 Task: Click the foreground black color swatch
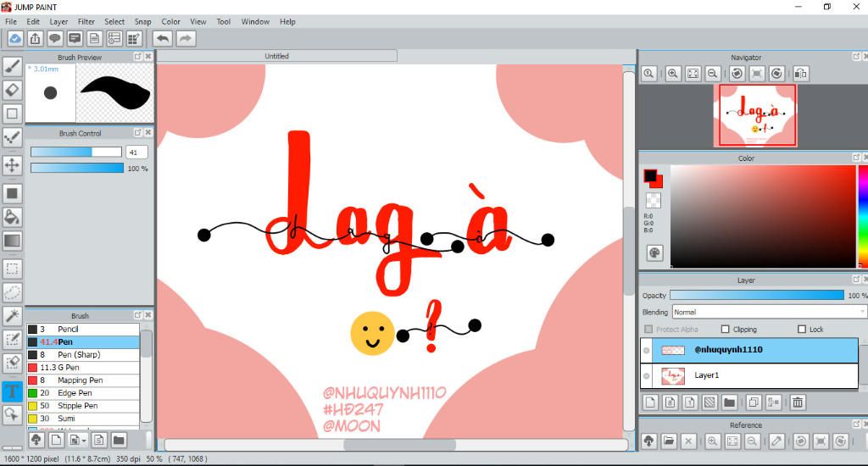coord(650,175)
